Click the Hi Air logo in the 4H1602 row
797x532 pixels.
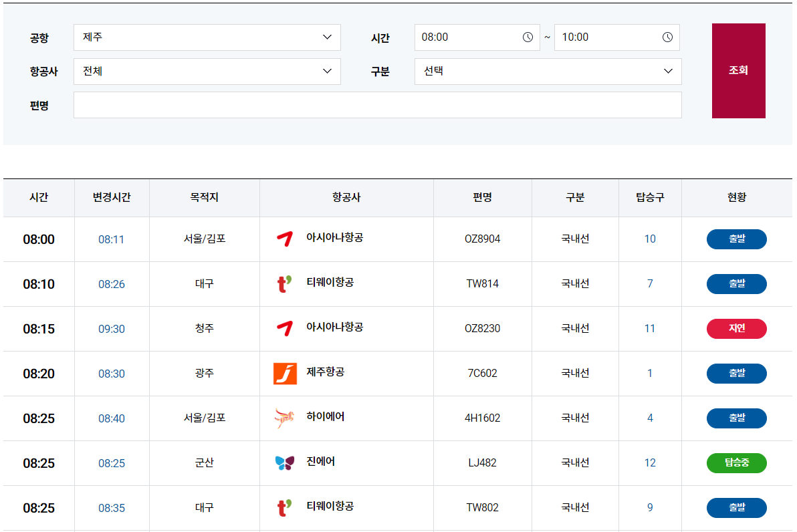click(285, 418)
